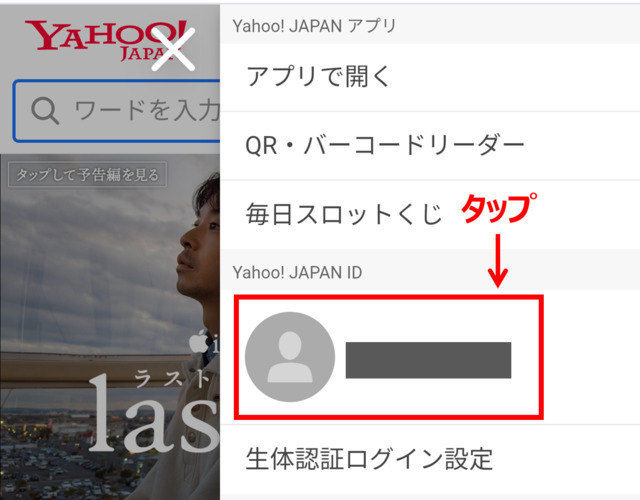Viewport: 640px width, 500px height.
Task: Click the Yahoo! JAPAN アプリ section header
Action: point(430,26)
